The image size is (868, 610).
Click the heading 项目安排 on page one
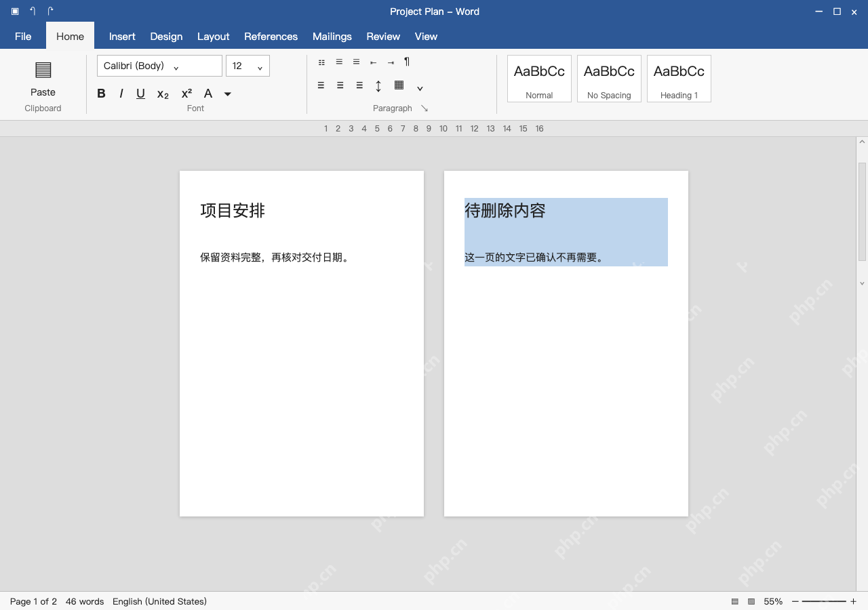pyautogui.click(x=233, y=211)
